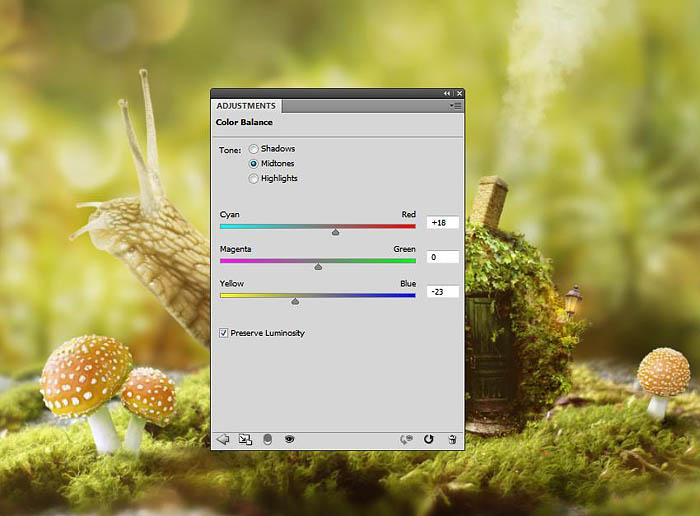Click the Yellow/Blue value field showing -23
The height and width of the screenshot is (516, 700).
coord(442,292)
